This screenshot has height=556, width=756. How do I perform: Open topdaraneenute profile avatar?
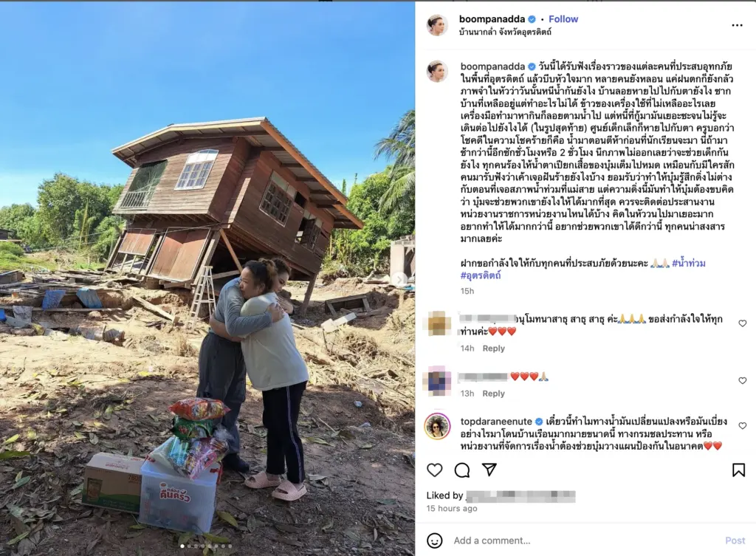(x=437, y=427)
